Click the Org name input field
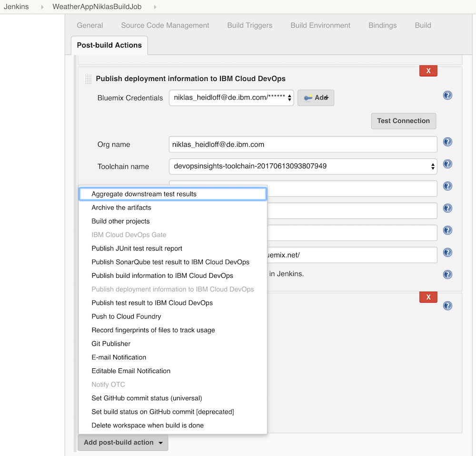This screenshot has height=456, width=476. coord(303,144)
